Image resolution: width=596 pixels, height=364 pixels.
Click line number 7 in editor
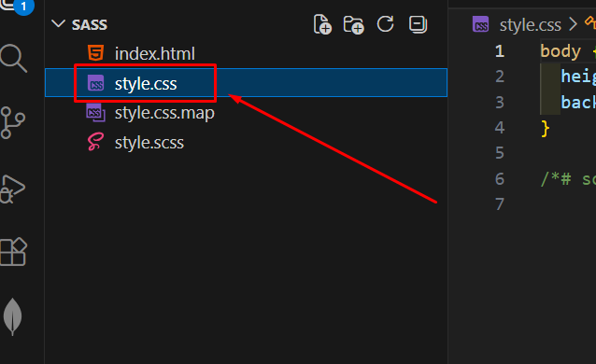500,204
